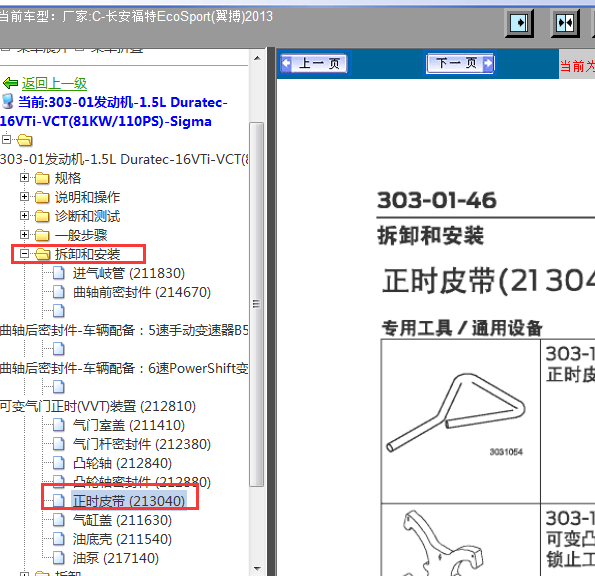Open 凸轮轴 (212840) document
The width and height of the screenshot is (595, 576).
(122, 463)
